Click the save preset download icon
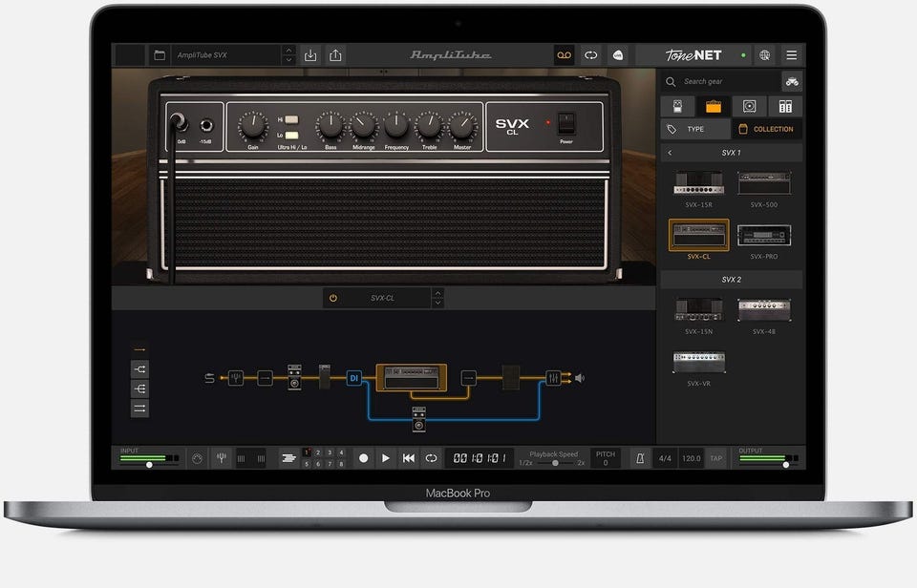This screenshot has width=917, height=588. pyautogui.click(x=310, y=55)
